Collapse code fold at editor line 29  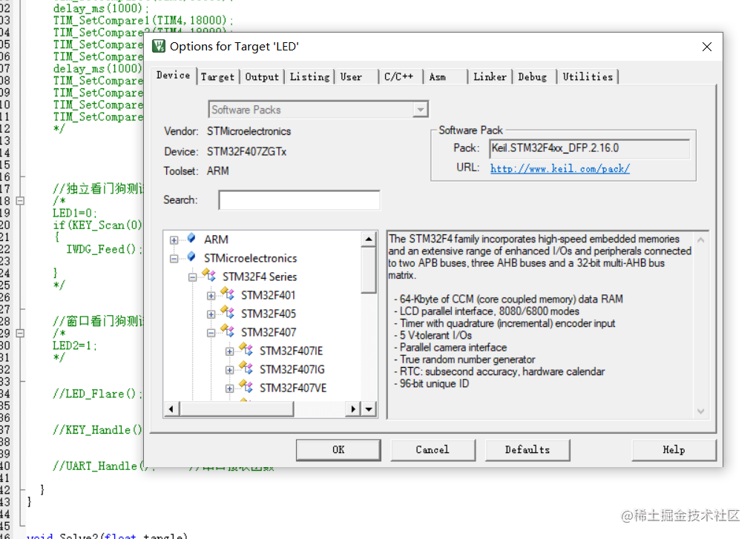[20, 333]
